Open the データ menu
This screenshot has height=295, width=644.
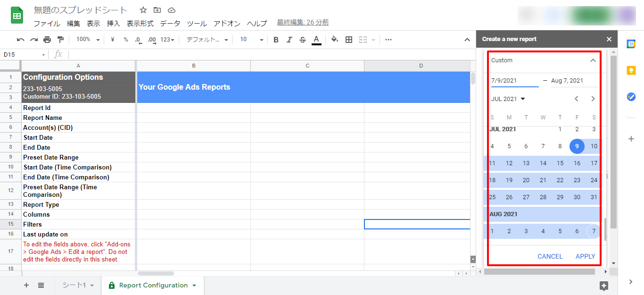170,23
